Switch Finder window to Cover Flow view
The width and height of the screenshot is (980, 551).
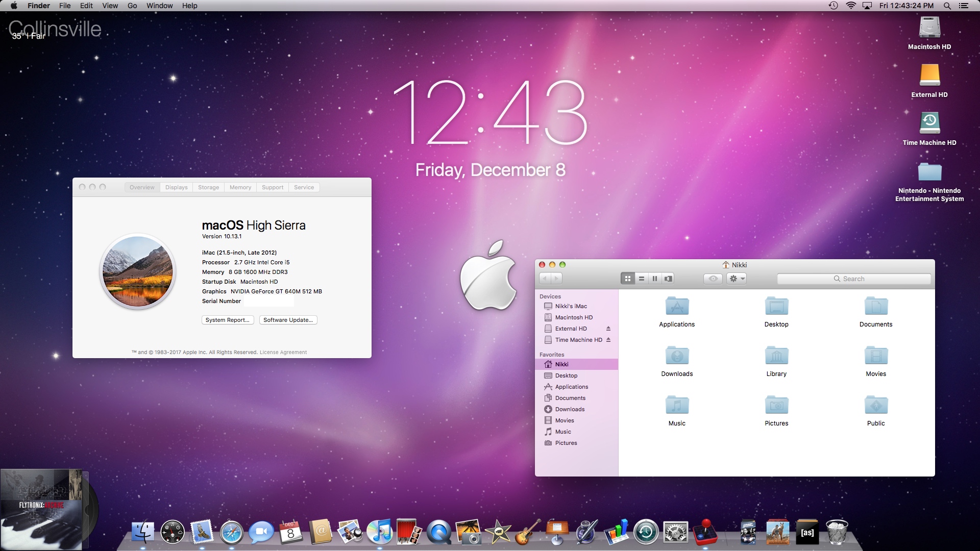click(x=668, y=279)
